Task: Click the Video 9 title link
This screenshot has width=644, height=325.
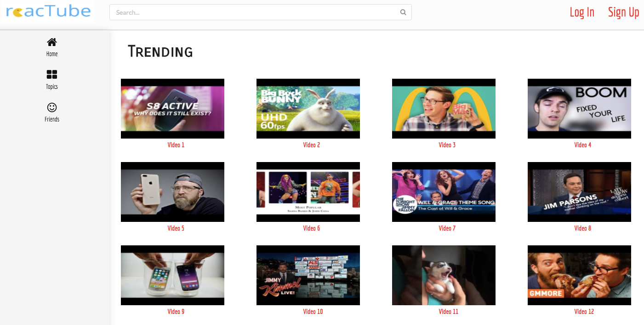Action: (x=176, y=312)
